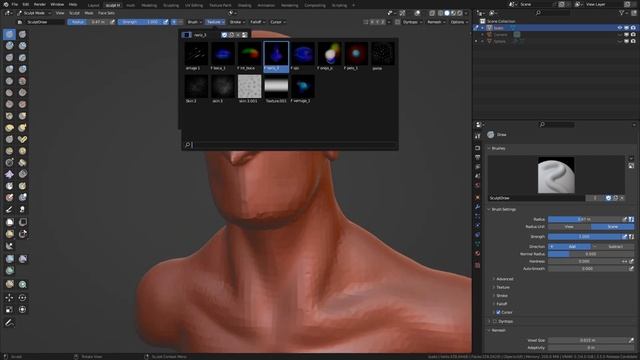This screenshot has height=360, width=640.
Task: Open the Mask menu in header
Action: click(89, 13)
